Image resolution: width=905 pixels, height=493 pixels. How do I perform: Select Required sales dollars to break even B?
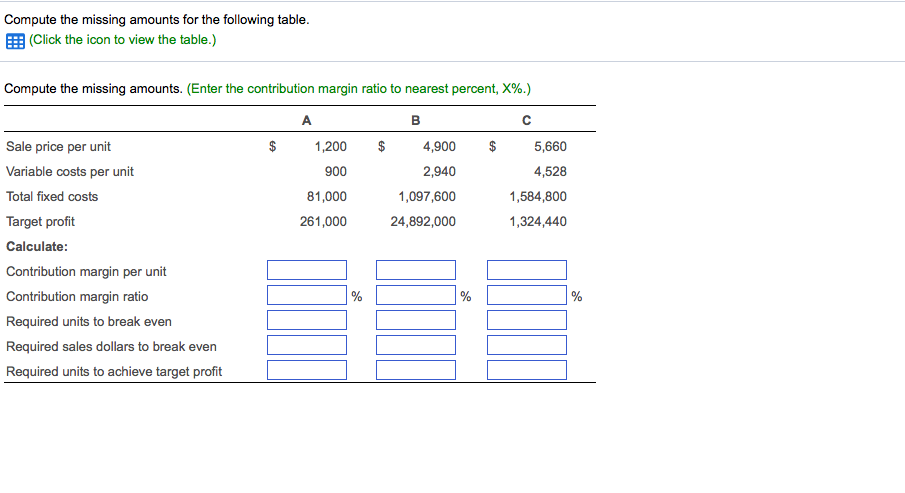tap(416, 345)
